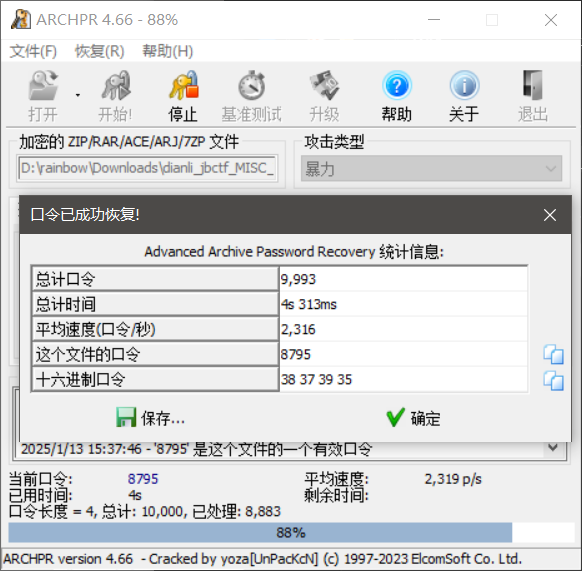Close the password recovered dialog
Viewport: 582px width, 571px height.
[x=550, y=215]
